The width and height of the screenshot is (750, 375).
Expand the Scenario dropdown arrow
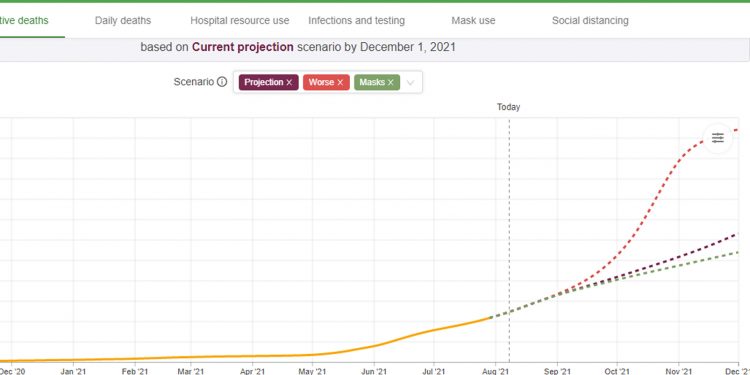coord(410,82)
